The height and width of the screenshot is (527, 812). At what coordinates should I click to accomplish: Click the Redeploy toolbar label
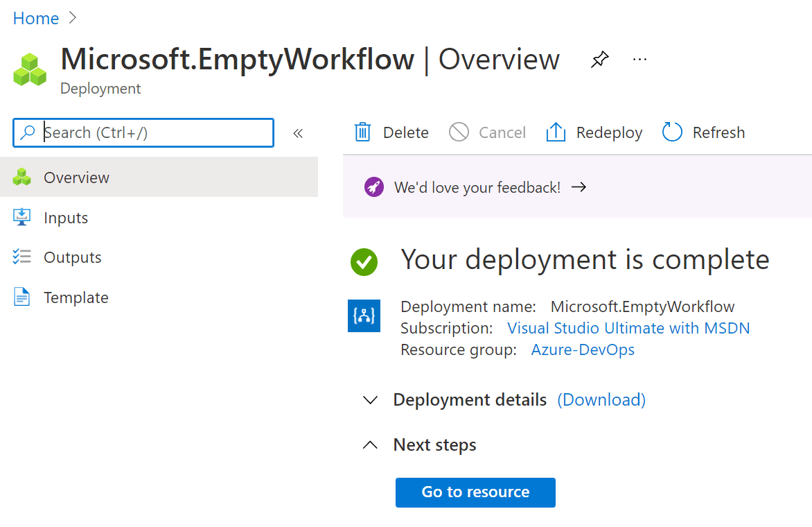point(610,132)
